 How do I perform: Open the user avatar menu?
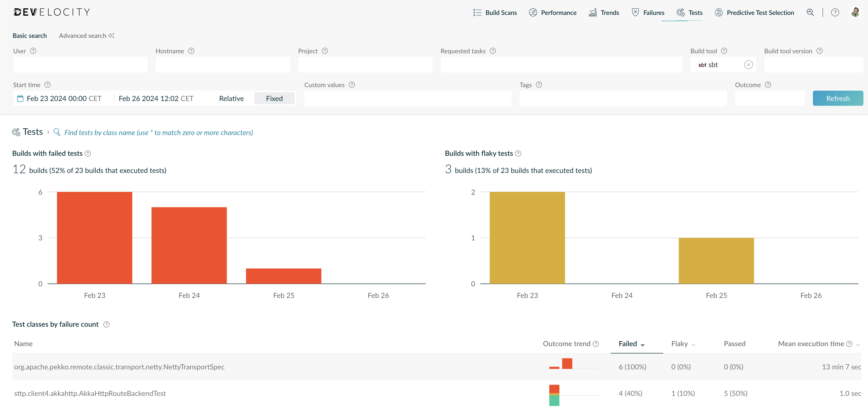click(x=855, y=12)
